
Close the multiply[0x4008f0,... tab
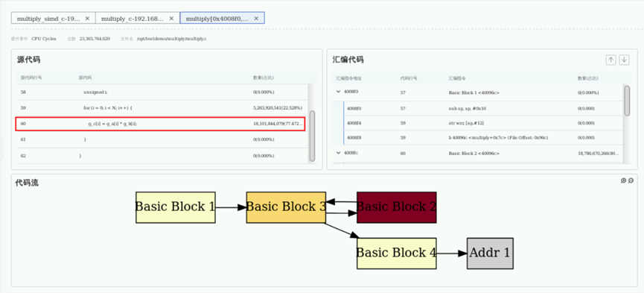[x=256, y=19]
